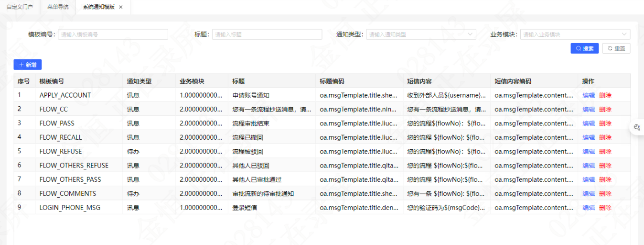The width and height of the screenshot is (644, 245).
Task: Click SMS content 您的验证码为${msgCode}
Action: coord(447,208)
